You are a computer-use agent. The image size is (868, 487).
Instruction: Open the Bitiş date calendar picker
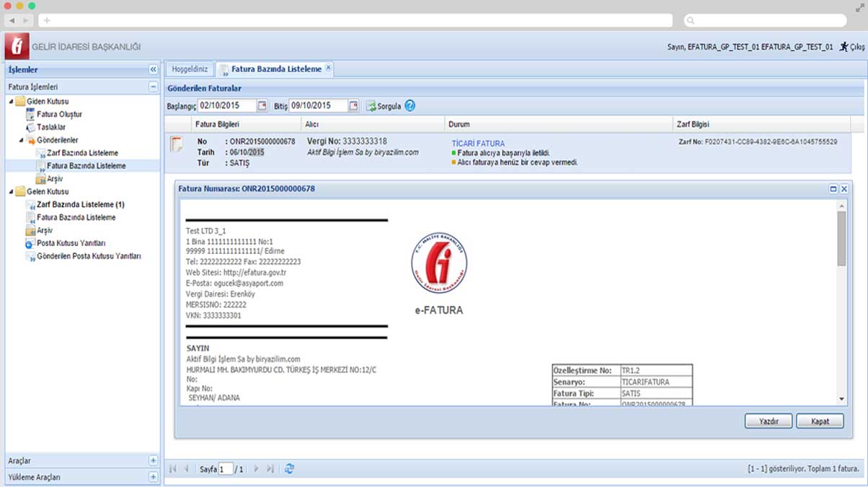coord(354,105)
